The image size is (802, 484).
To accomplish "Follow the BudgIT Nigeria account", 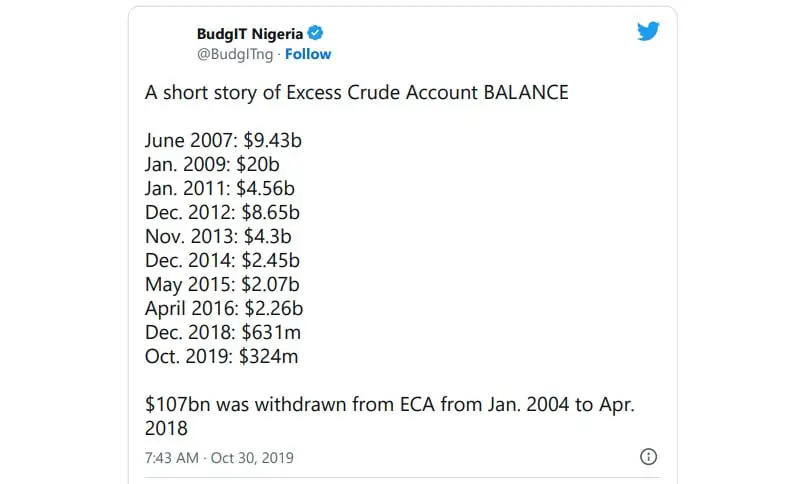I will point(308,54).
